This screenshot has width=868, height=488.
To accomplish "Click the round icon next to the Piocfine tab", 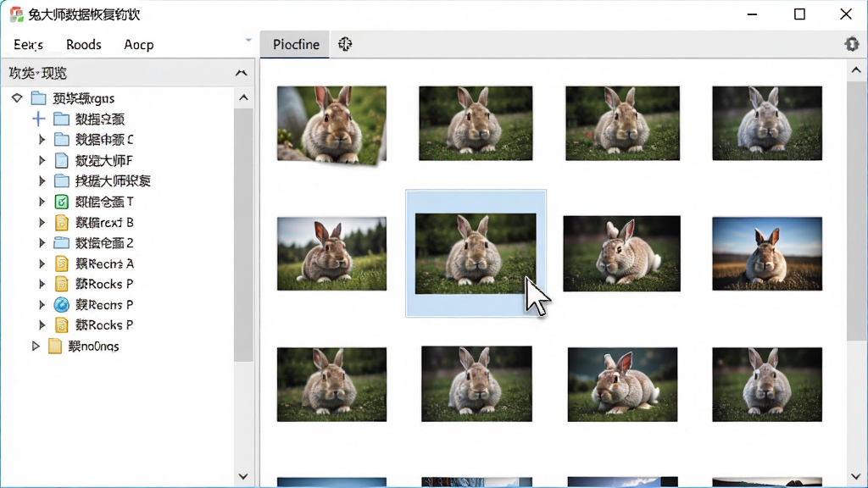I will coord(345,44).
